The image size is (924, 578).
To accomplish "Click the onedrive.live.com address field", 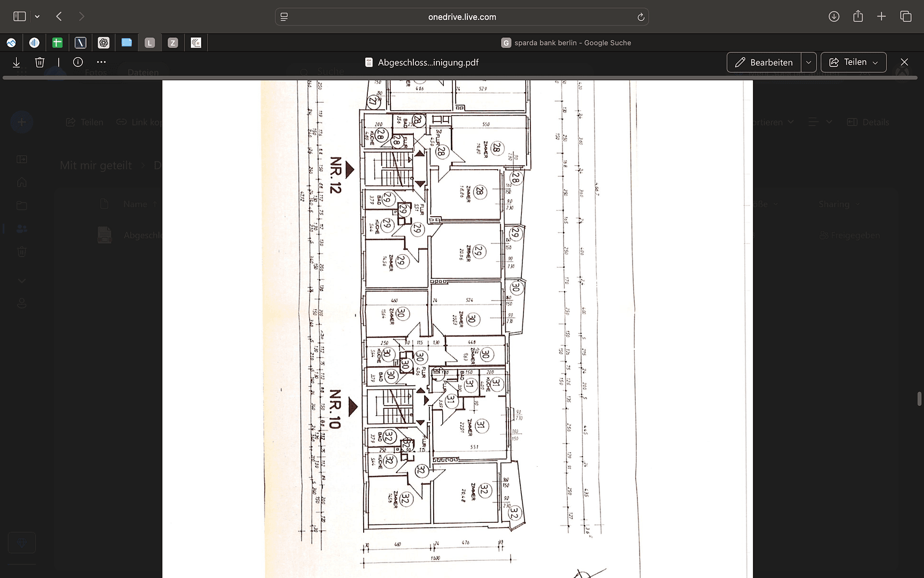I will (462, 17).
